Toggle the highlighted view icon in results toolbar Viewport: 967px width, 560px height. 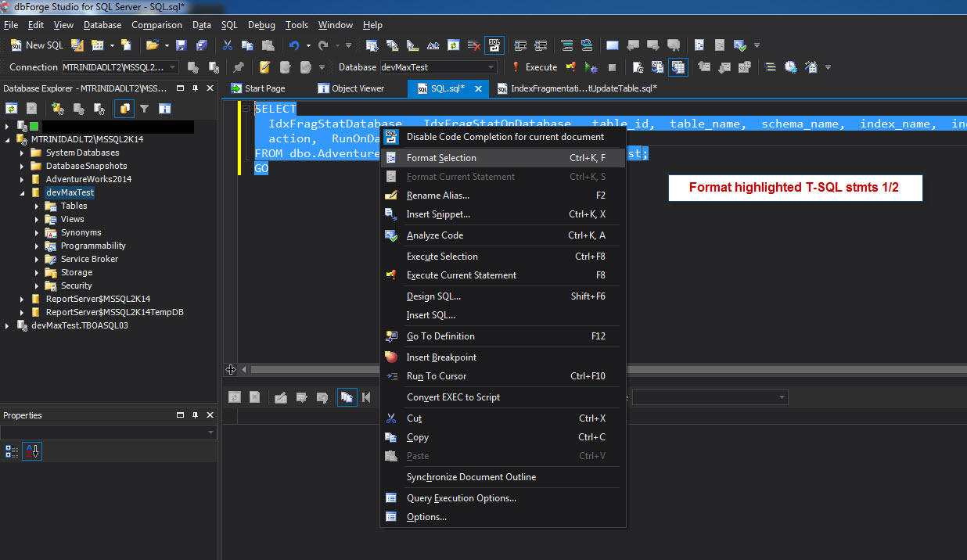(x=347, y=397)
